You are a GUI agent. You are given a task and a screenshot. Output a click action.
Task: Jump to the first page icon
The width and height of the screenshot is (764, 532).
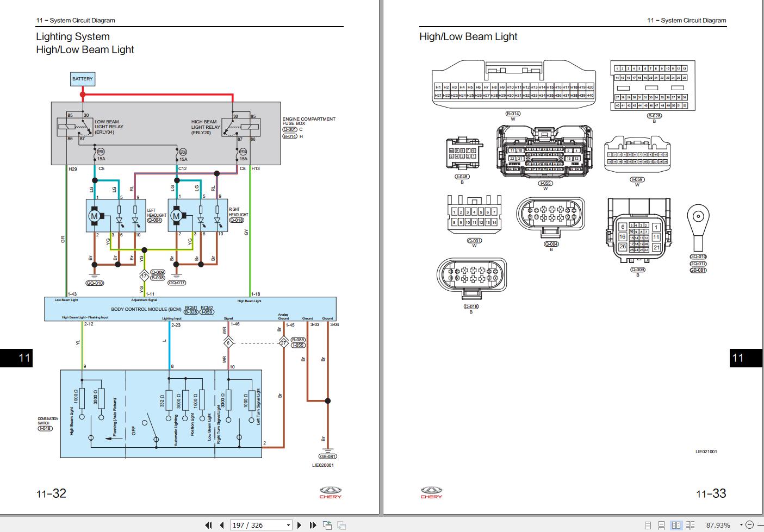coord(208,525)
